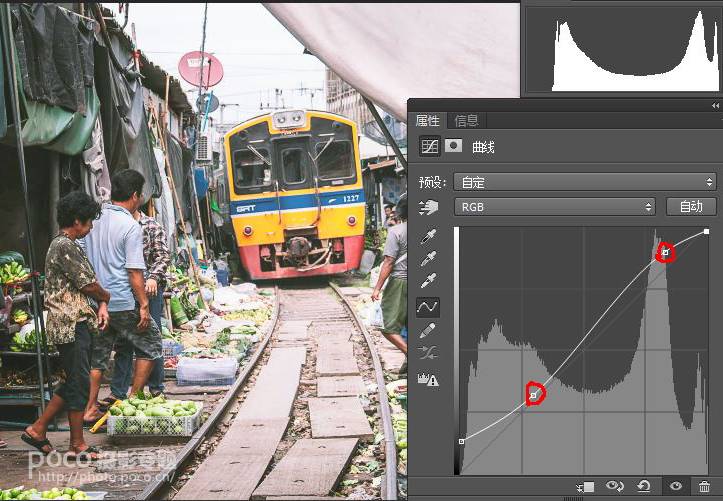Open the RGB channel dropdown
The image size is (723, 501).
[555, 207]
